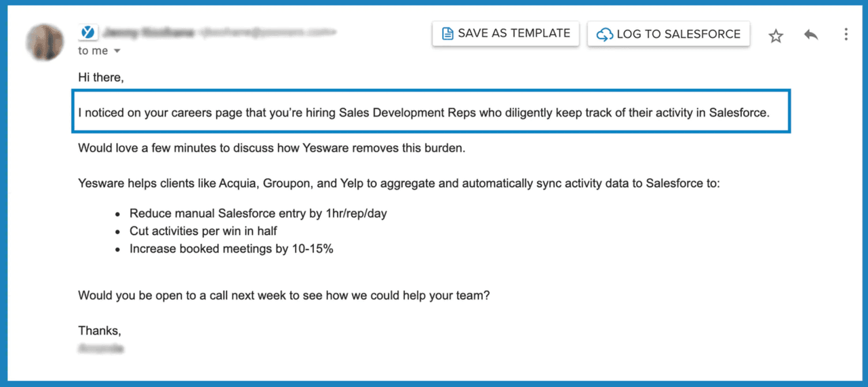Click the reply arrow icon
Viewport: 868px width, 387px height.
(x=811, y=35)
